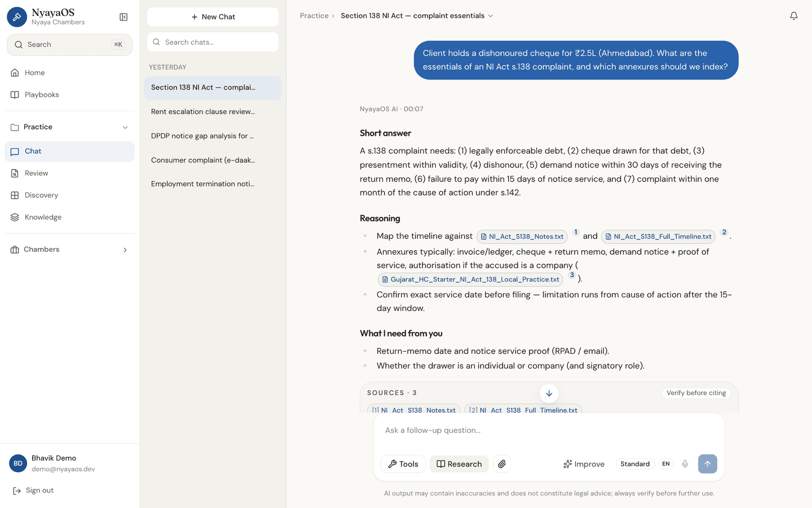Open DPDP notice gap analysis chat
The image size is (812, 508).
(x=213, y=136)
